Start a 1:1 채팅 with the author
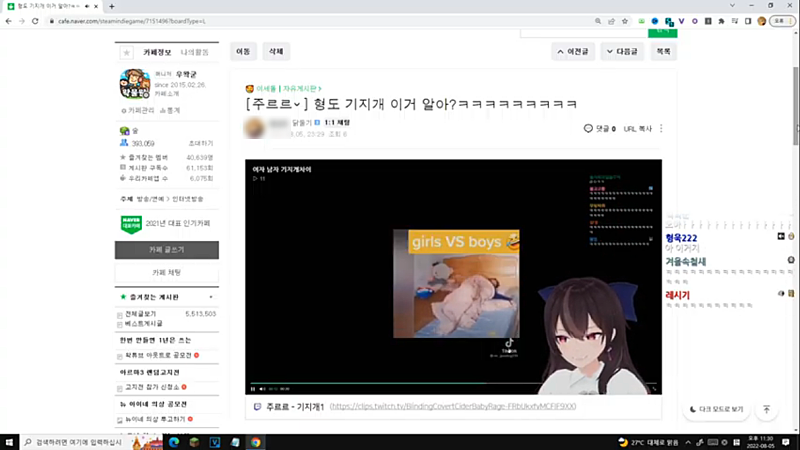This screenshot has height=450, width=800. click(x=337, y=122)
